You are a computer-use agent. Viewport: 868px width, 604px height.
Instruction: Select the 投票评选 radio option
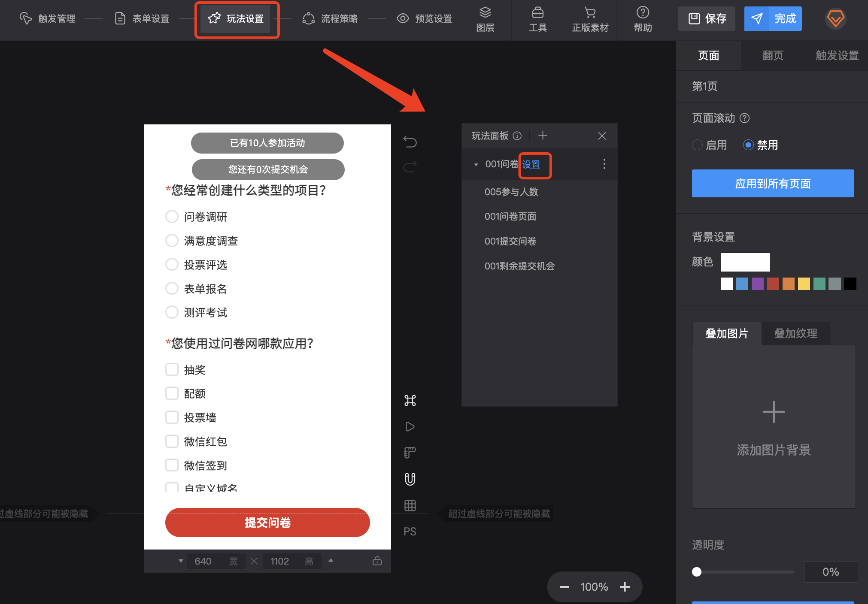(172, 265)
